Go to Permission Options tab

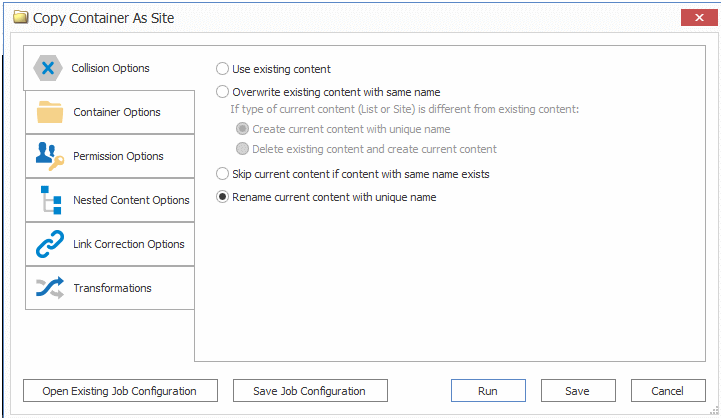click(x=110, y=156)
